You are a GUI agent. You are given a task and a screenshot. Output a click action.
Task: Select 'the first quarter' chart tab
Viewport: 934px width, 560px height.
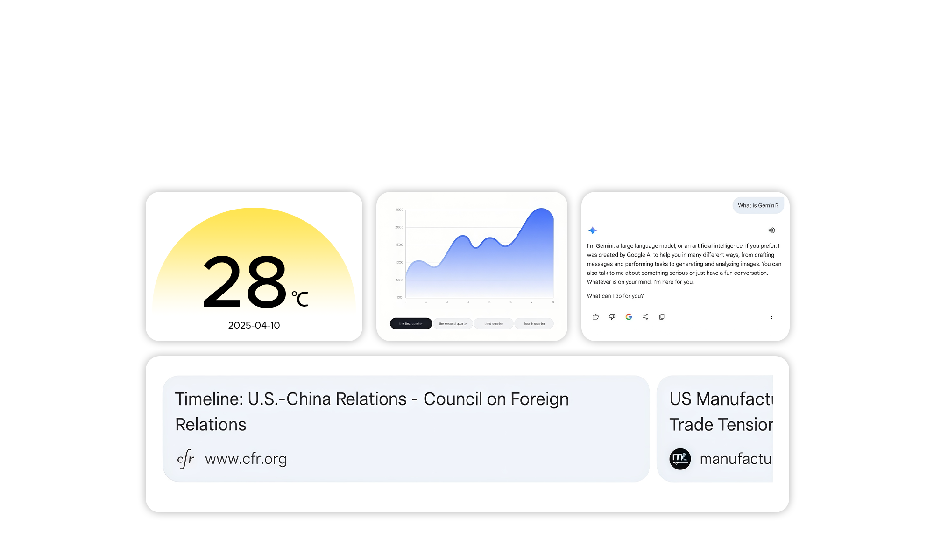[x=410, y=323]
